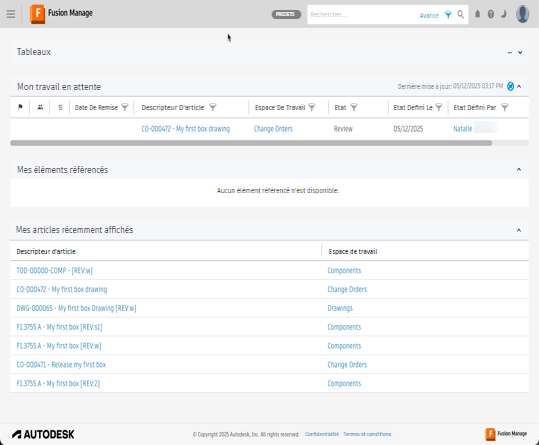
Task: Open Components workspace for TOD-00000-COMP row
Action: 344,270
